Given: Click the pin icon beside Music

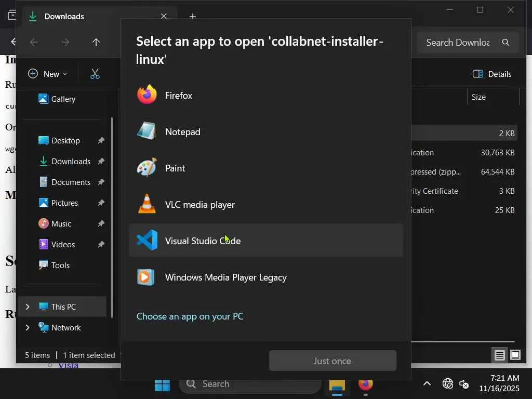Looking at the screenshot, I should 101,223.
